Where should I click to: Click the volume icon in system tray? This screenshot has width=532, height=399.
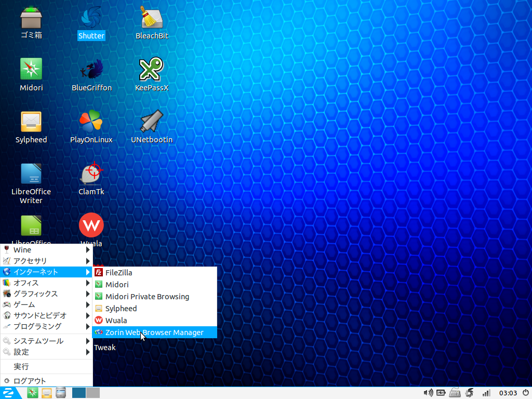pos(428,393)
